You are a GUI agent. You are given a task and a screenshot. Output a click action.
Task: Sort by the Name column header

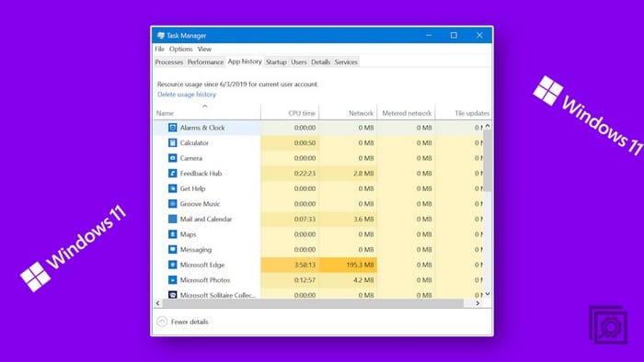207,112
